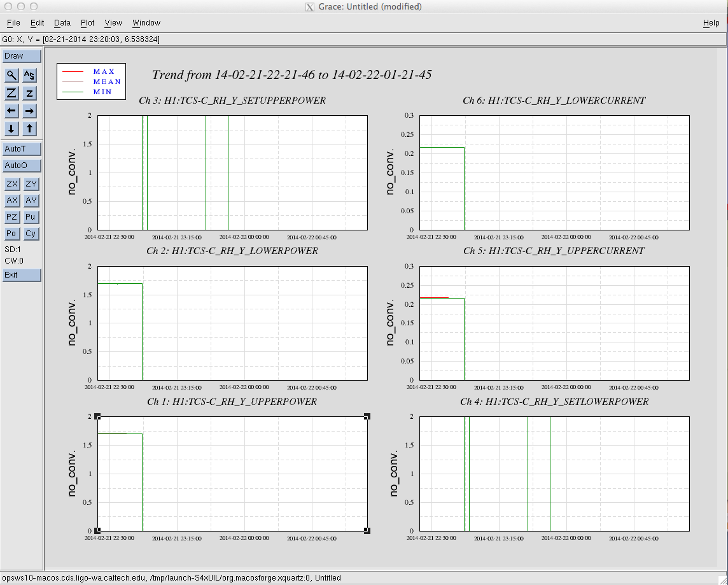This screenshot has width=728, height=585.
Task: Open the Window menu
Action: (146, 23)
